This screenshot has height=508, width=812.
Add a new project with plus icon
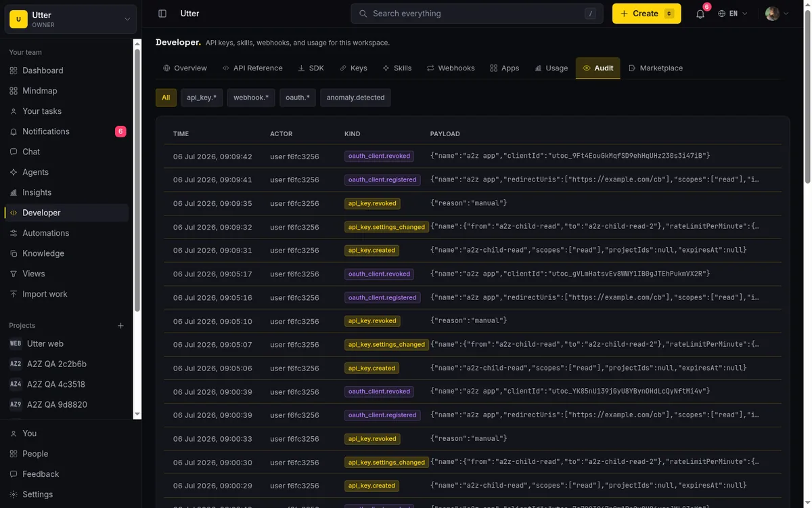120,326
